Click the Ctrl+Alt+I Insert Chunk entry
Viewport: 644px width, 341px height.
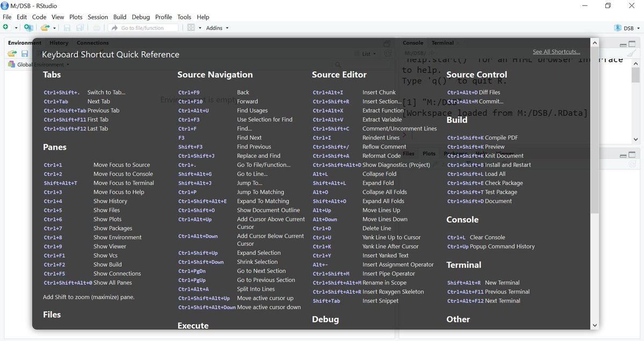pos(354,92)
